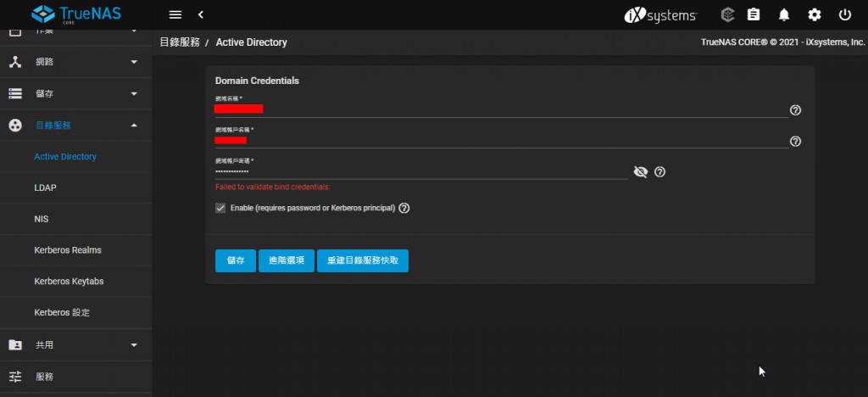
Task: Click TrueNAS CORE copyright text
Action: pyautogui.click(x=782, y=42)
